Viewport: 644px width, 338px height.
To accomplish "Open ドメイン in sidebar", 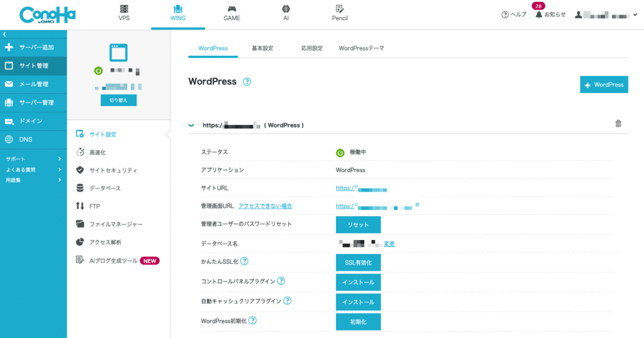I will (x=33, y=121).
